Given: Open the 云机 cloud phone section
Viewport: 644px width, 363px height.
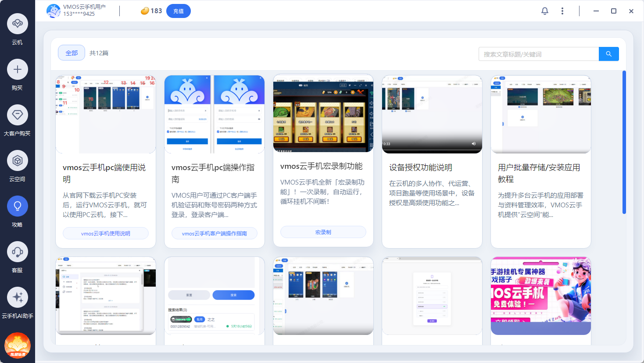Looking at the screenshot, I should tap(18, 24).
